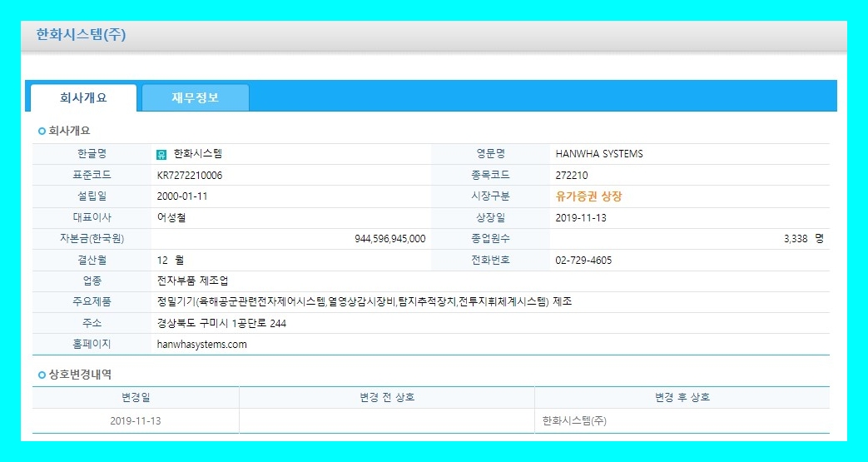
Task: Click the 변경 후 상호 column header
Action: (x=682, y=397)
